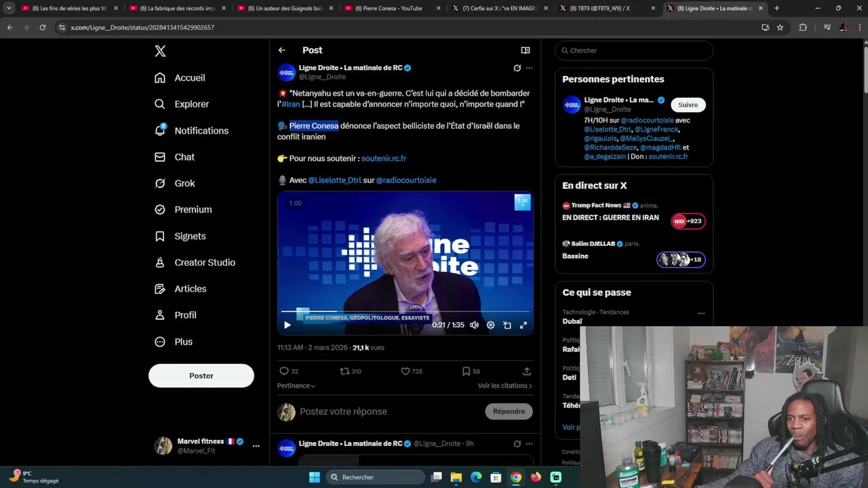Toggle video picture-in-picture mode

(507, 325)
